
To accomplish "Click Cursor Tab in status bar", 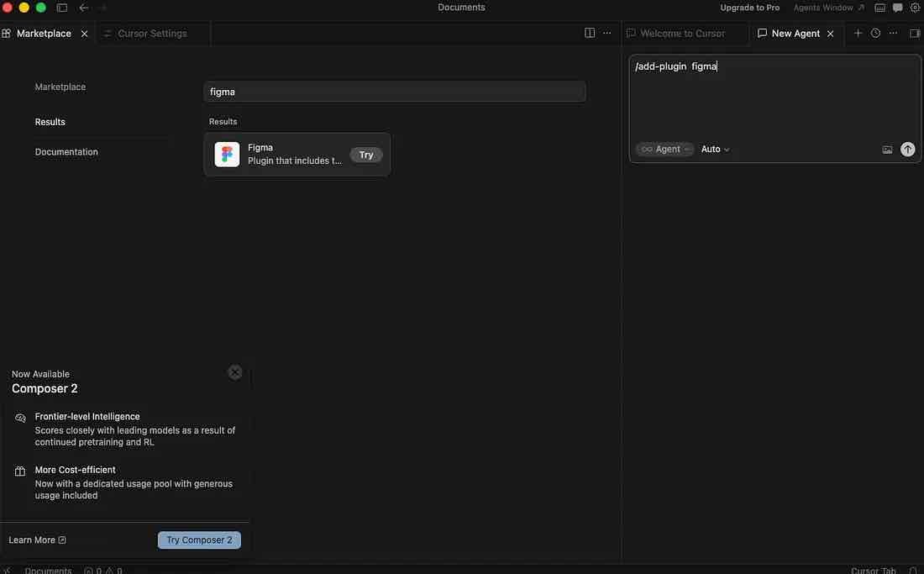I will coord(873,571).
